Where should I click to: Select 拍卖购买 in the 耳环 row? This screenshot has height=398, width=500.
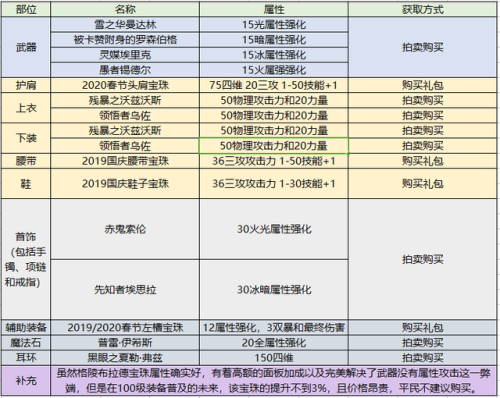[422, 358]
